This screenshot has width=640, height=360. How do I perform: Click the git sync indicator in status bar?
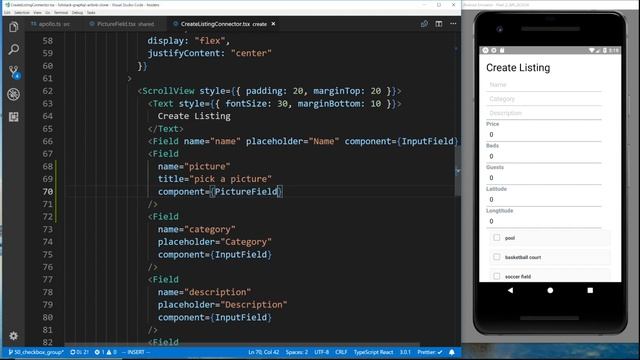(79, 352)
